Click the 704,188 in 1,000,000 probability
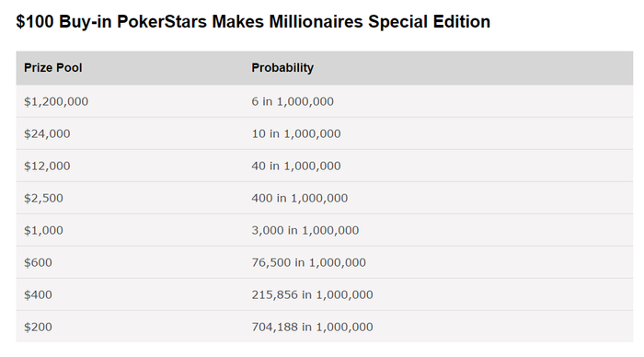The width and height of the screenshot is (644, 357). click(313, 327)
